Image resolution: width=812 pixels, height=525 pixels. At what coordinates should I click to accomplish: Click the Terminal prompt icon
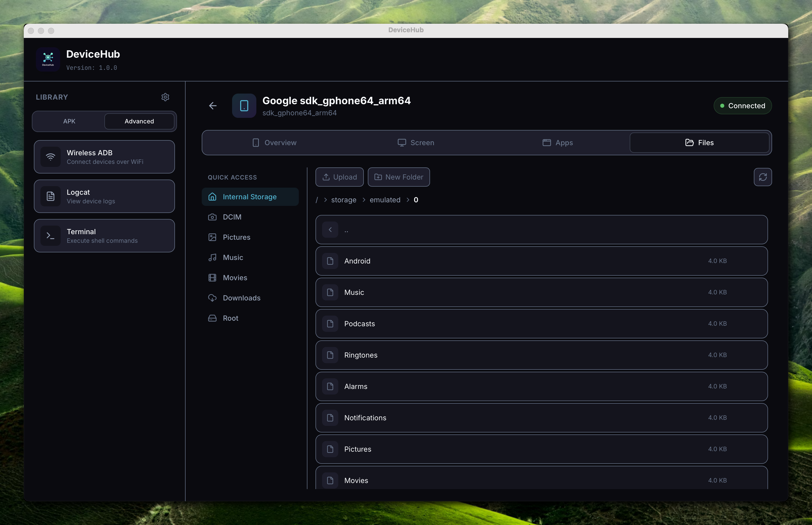click(x=50, y=236)
